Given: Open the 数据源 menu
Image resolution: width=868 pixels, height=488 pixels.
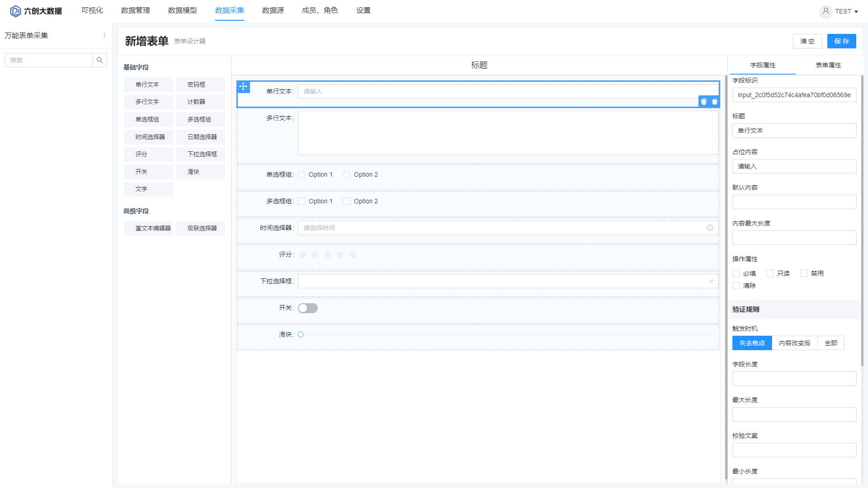Looking at the screenshot, I should [273, 10].
